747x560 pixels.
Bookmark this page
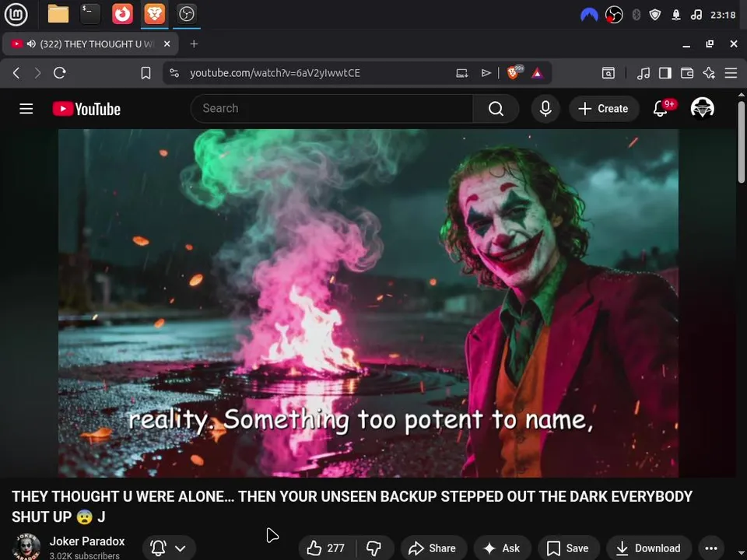(x=146, y=73)
